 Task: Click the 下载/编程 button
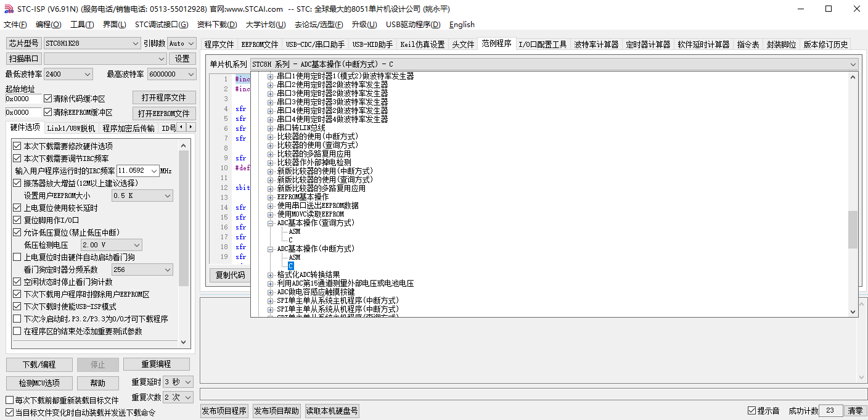coord(39,364)
